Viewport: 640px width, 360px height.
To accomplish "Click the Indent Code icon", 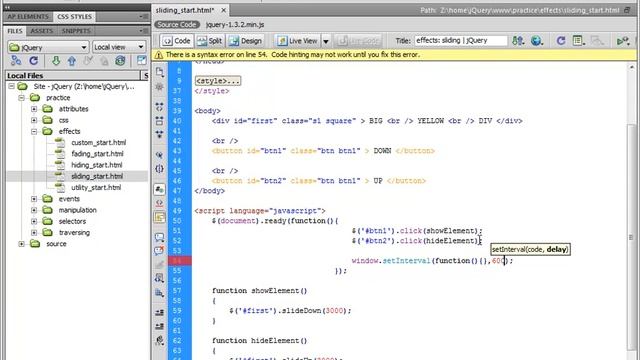I will [160, 312].
